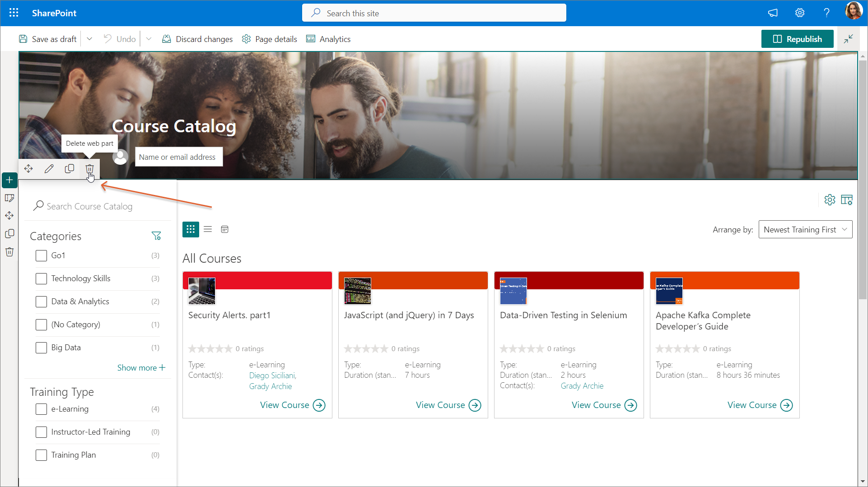Enable the Data & Analytics checkbox

(x=41, y=302)
